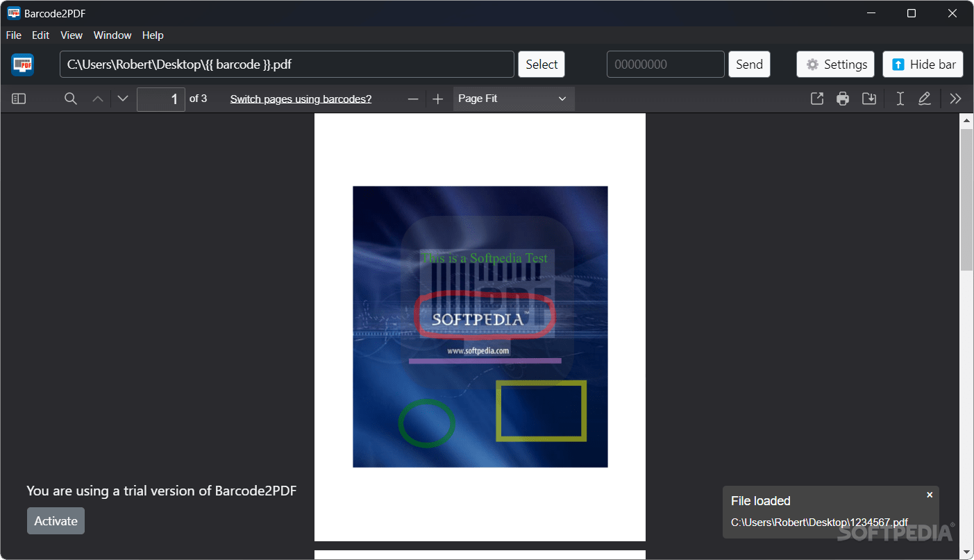Open the View menu
Screen dimensions: 974x560
point(72,35)
